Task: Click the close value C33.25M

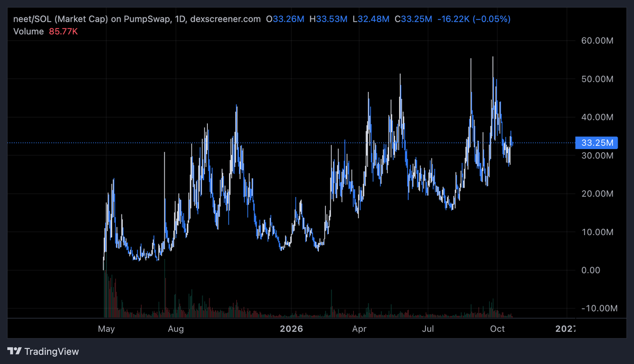Action: [413, 19]
